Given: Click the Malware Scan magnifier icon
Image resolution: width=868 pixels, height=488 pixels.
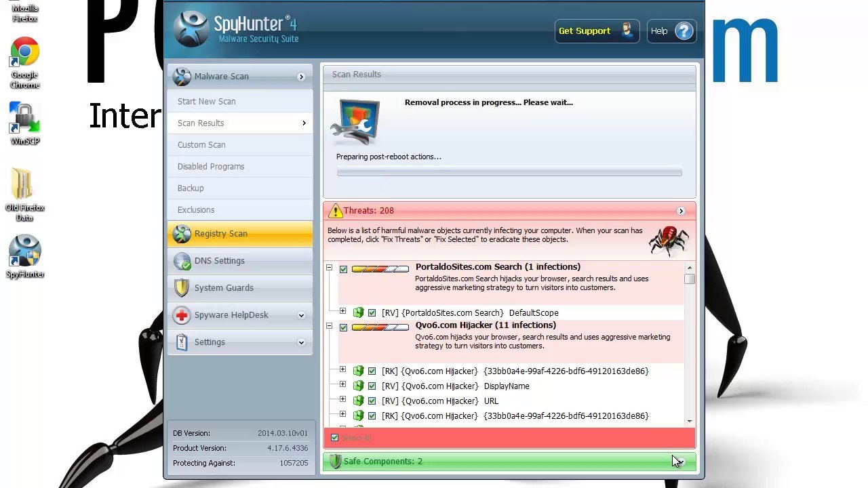Looking at the screenshot, I should (x=181, y=77).
